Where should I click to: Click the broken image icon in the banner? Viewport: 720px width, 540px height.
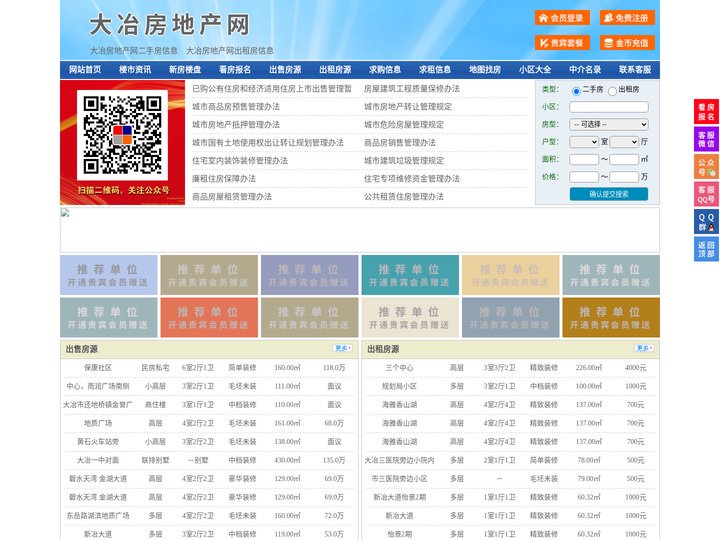click(65, 213)
